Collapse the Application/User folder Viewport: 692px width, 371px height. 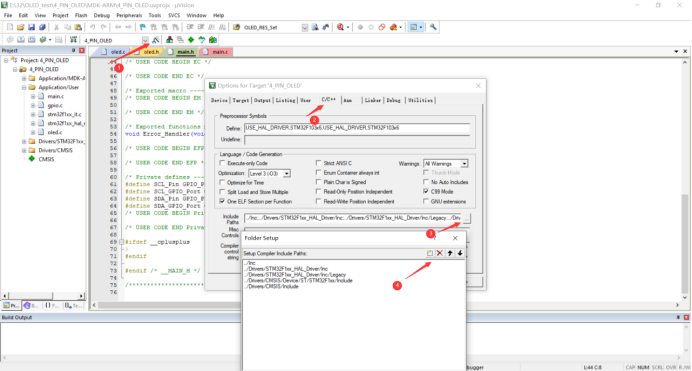click(x=24, y=87)
